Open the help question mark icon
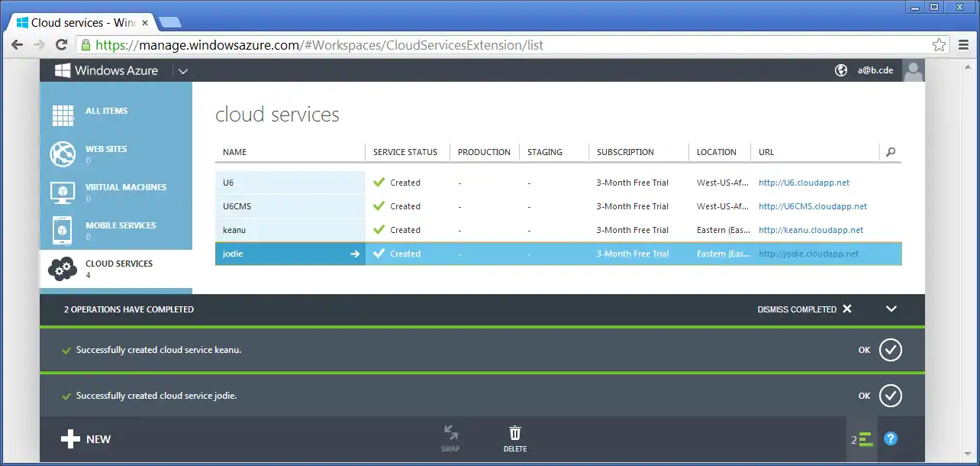The width and height of the screenshot is (980, 466). pyautogui.click(x=891, y=439)
